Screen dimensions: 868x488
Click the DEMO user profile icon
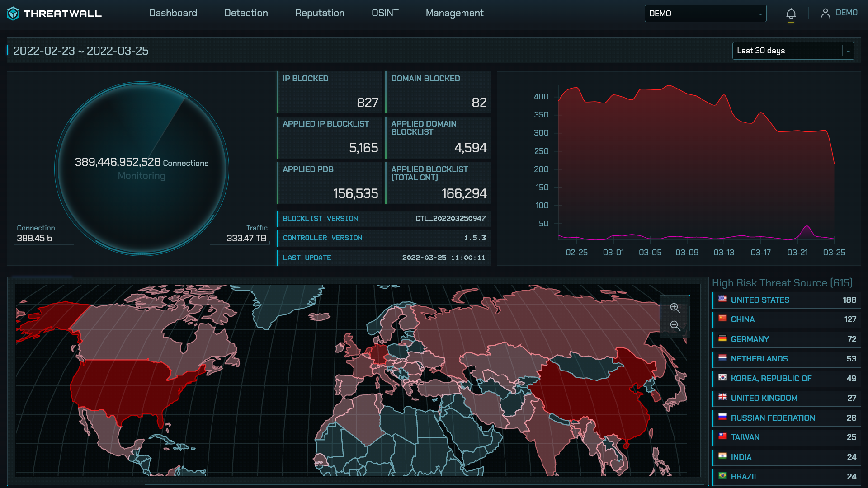coord(825,14)
